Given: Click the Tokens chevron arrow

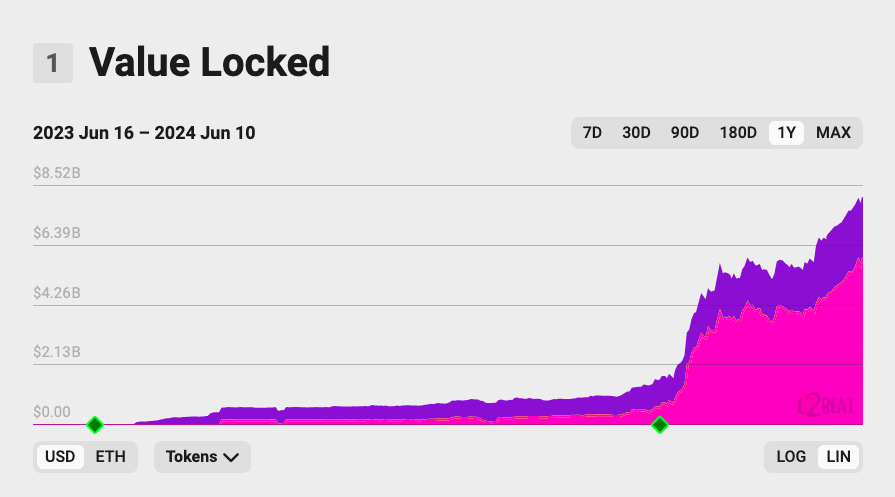Looking at the screenshot, I should pyautogui.click(x=231, y=457).
